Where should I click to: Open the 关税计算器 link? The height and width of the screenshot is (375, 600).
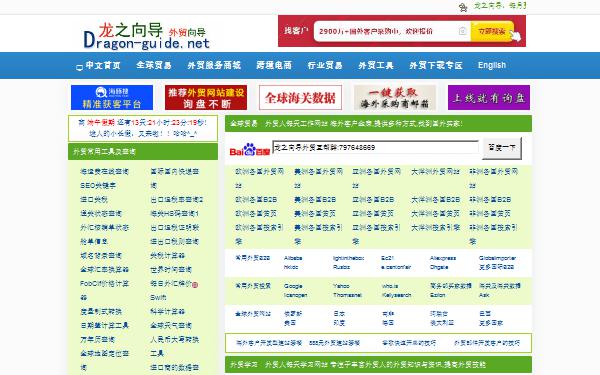pyautogui.click(x=168, y=255)
